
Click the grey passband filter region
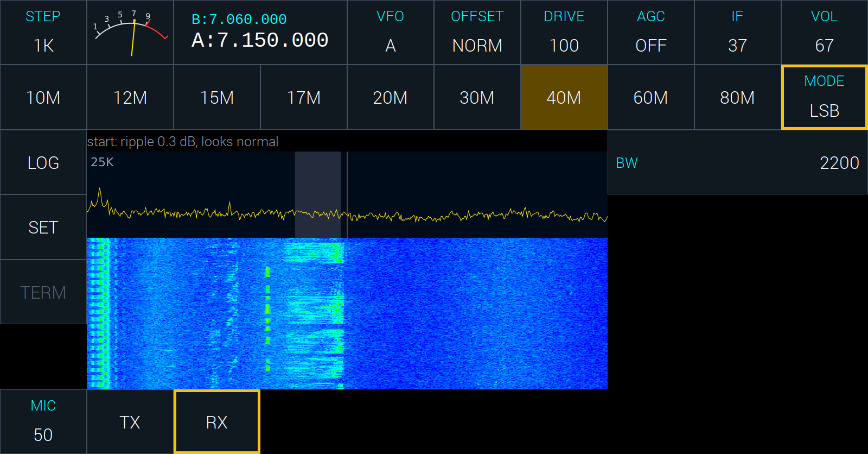pos(318,194)
